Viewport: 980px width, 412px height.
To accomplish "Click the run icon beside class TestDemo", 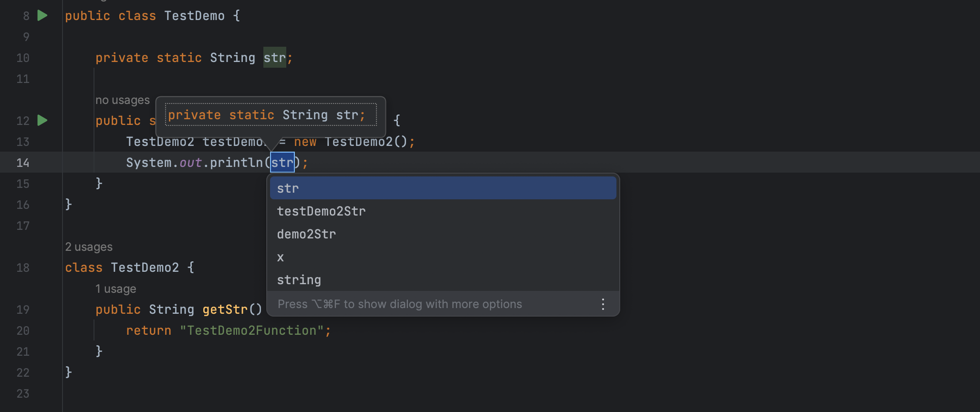I will 42,16.
